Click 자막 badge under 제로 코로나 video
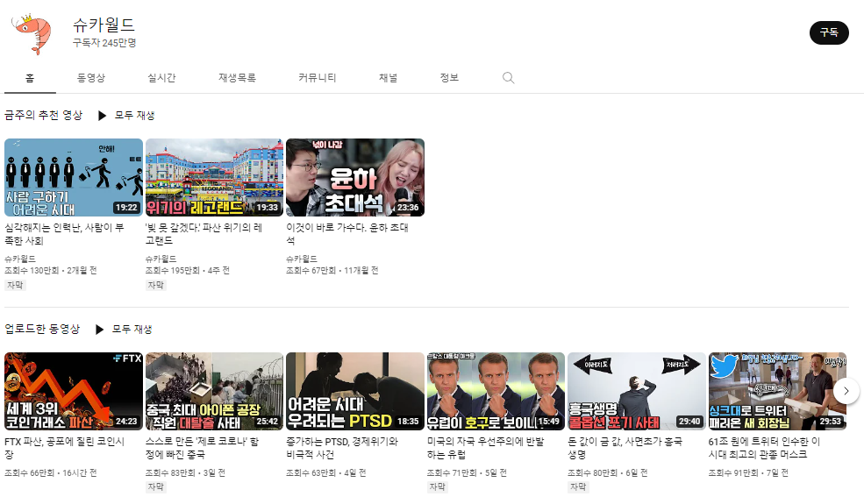The width and height of the screenshot is (864, 504). point(156,487)
